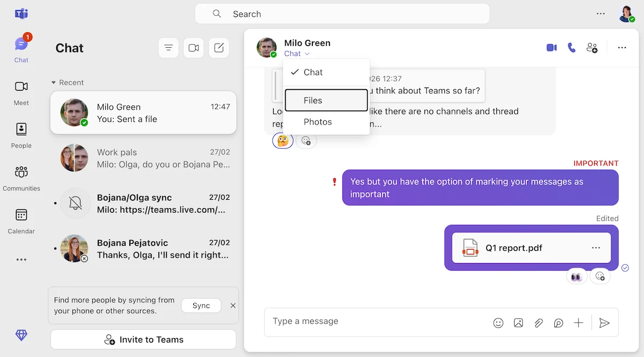
Task: Add people to the Milo Green chat
Action: coord(592,48)
